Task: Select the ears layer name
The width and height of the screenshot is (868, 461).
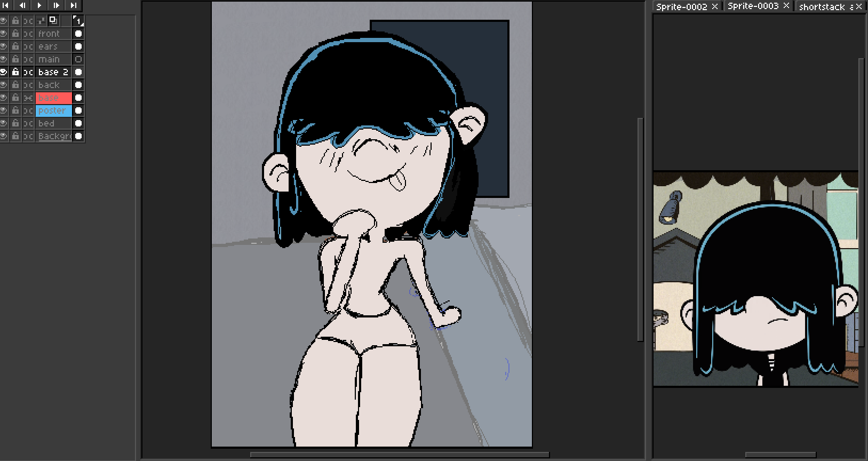Action: [x=53, y=46]
